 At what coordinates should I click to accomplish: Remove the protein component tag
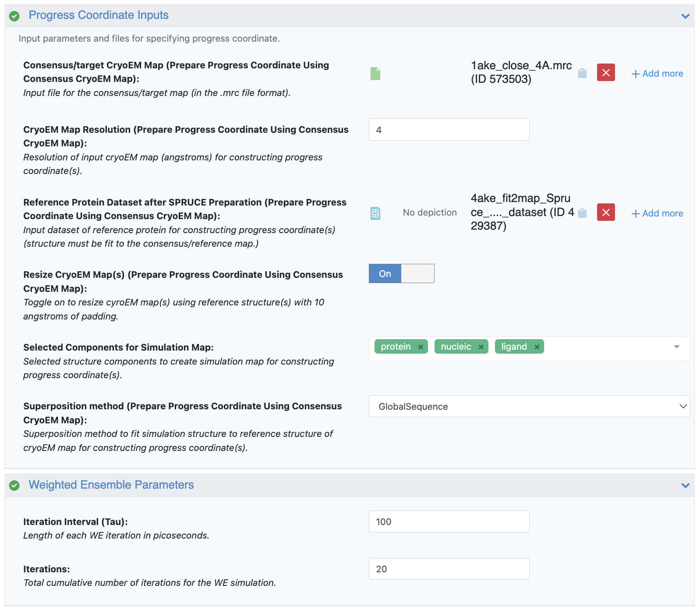point(421,347)
